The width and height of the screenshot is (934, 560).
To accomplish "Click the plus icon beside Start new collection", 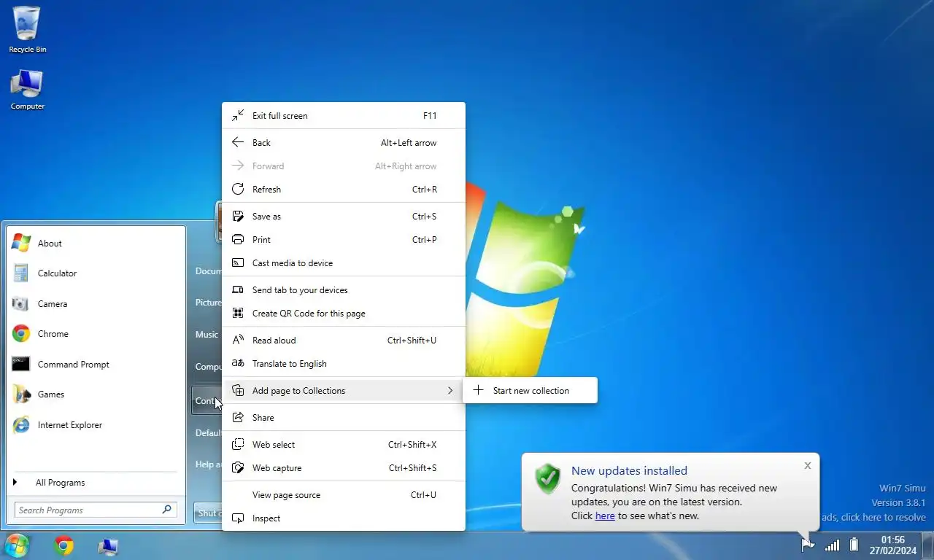I will click(478, 390).
